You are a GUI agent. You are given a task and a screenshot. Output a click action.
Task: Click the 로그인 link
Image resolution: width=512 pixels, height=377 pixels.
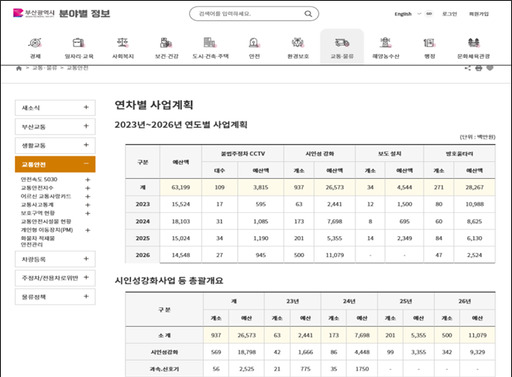pyautogui.click(x=449, y=14)
